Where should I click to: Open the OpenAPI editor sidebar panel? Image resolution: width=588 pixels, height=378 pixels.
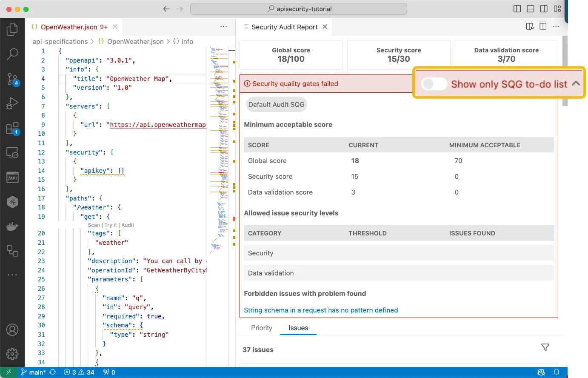pyautogui.click(x=13, y=177)
